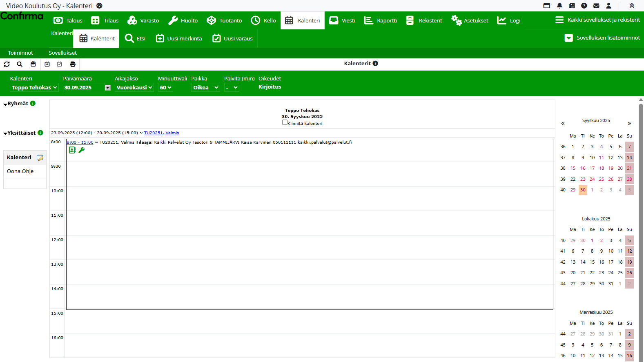Click the refresh icon in the toolbar
The image size is (644, 362).
pos(7,64)
